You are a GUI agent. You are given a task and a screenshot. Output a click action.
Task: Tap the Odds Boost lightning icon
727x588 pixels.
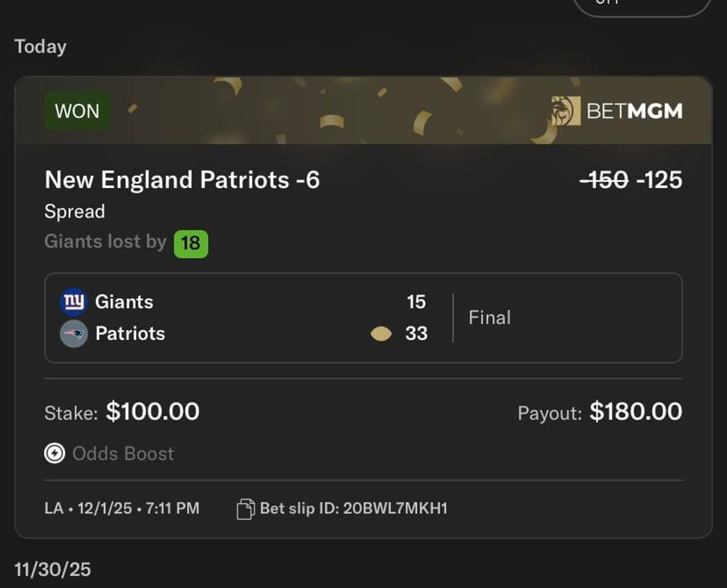(55, 453)
